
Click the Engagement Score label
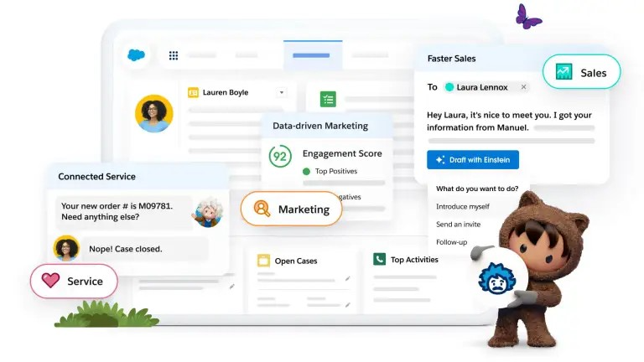[342, 153]
